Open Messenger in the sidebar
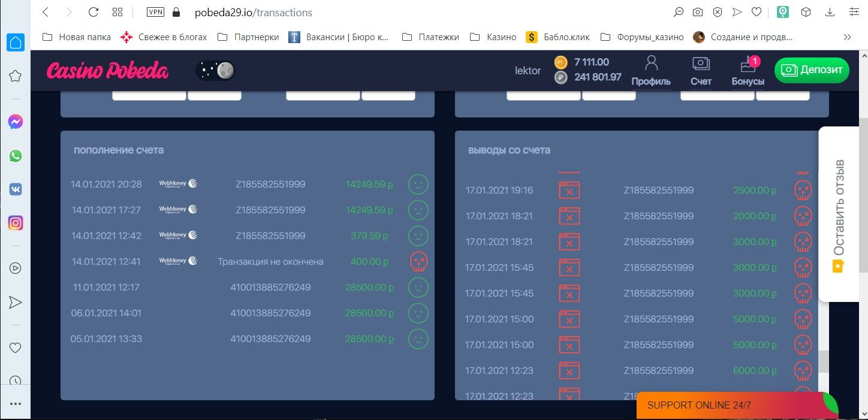Screen dimensions: 868x420 (16, 122)
